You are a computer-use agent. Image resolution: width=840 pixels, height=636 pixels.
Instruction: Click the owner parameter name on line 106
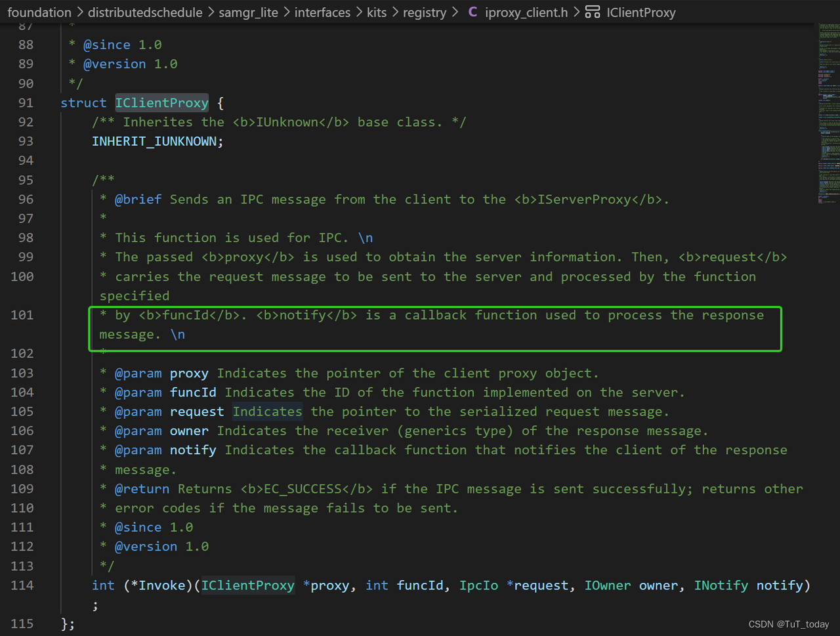click(189, 431)
